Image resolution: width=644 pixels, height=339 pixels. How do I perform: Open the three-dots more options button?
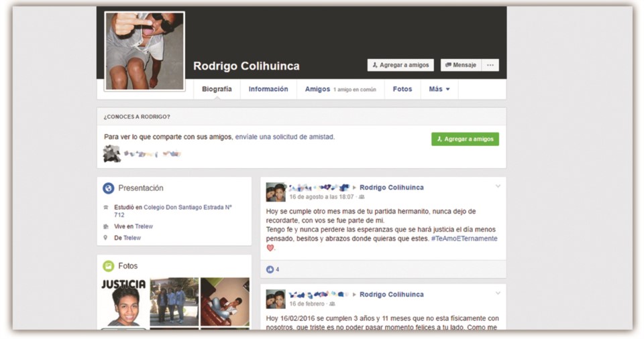490,65
